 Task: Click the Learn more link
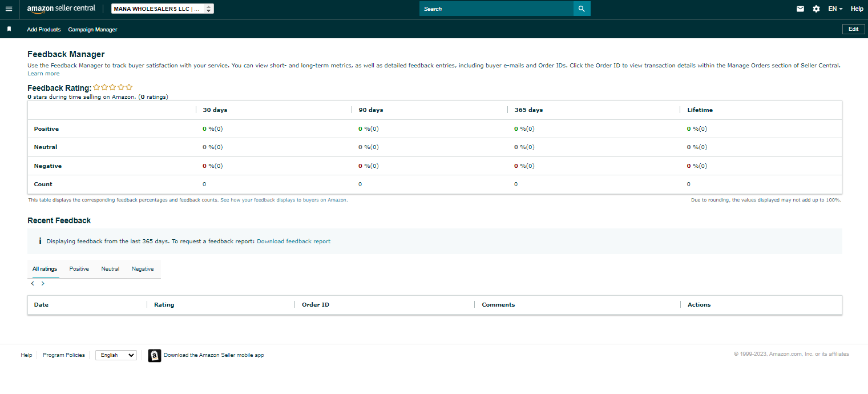point(43,74)
